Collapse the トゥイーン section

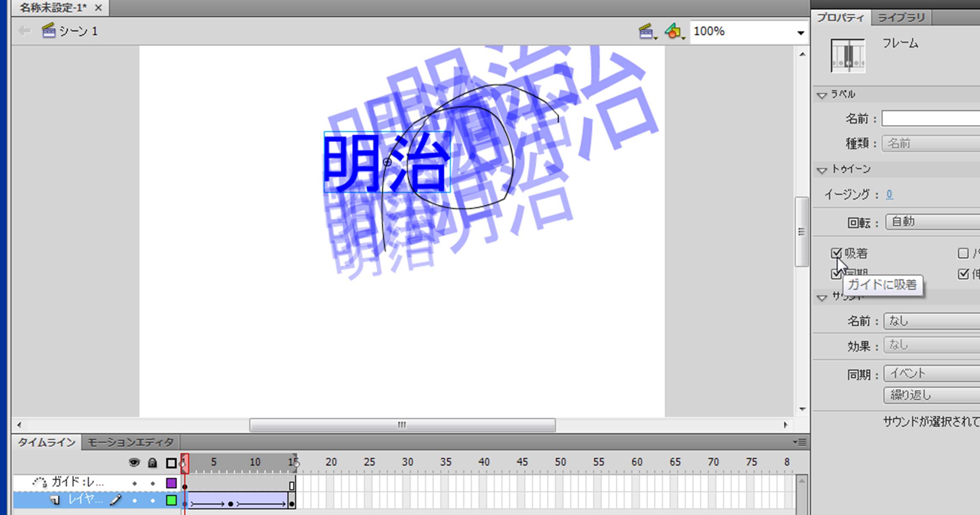(x=822, y=170)
